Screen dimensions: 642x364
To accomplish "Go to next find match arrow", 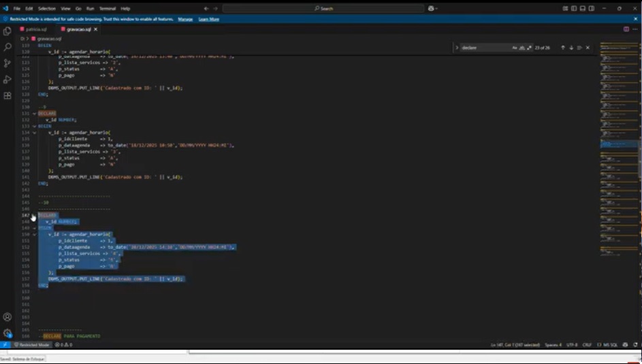I will [571, 48].
